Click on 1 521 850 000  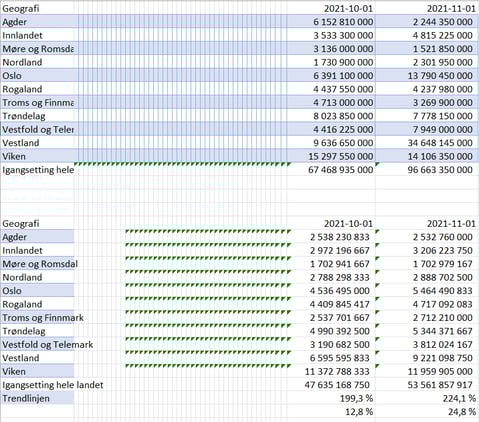coord(443,49)
